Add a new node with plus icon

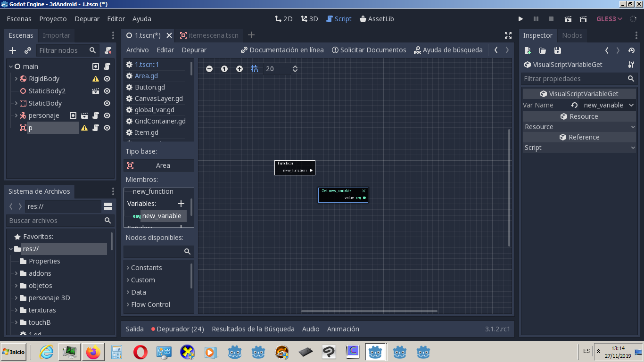13,50
